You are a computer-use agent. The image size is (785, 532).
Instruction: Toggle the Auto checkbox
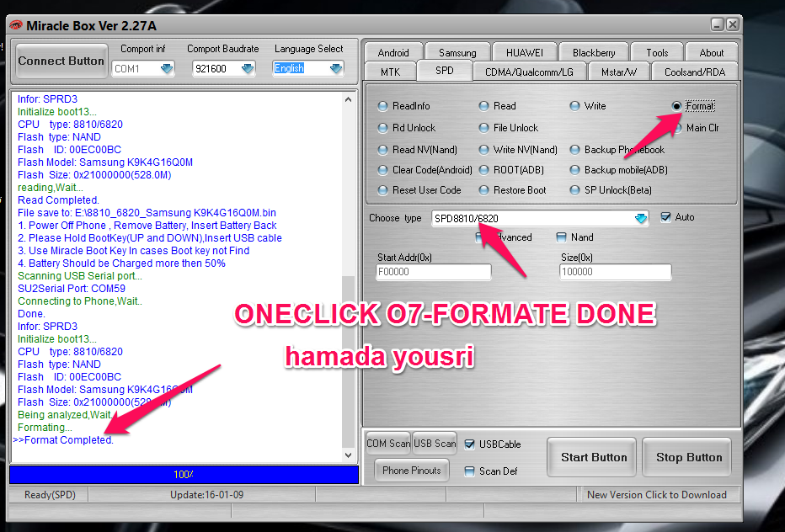[666, 217]
